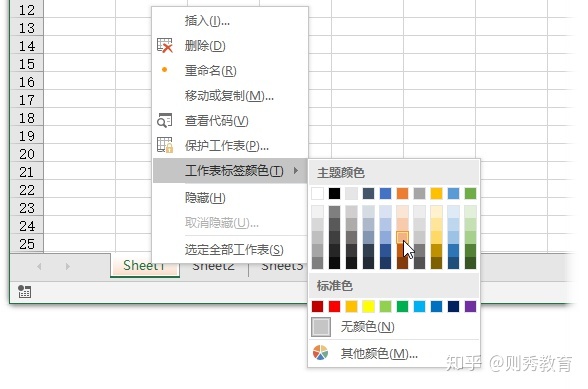Pick light blue standard color
Image resolution: width=588 pixels, height=389 pixels.
coord(419,306)
